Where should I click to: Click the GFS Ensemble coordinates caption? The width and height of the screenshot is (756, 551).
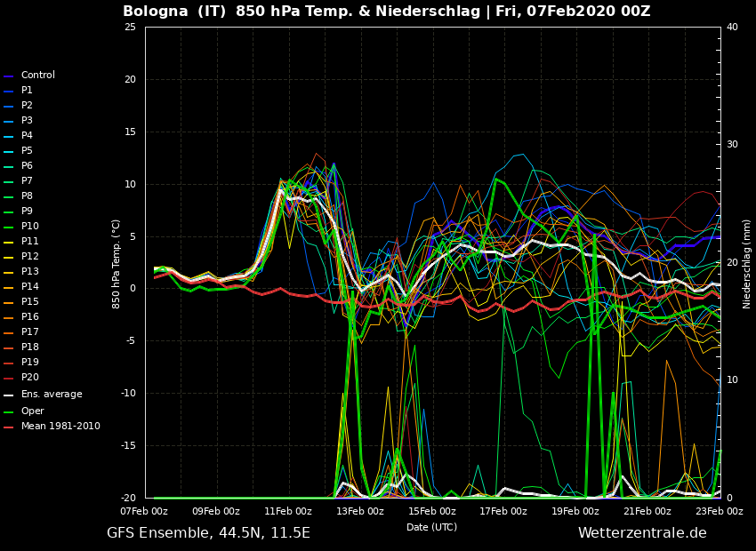point(208,533)
